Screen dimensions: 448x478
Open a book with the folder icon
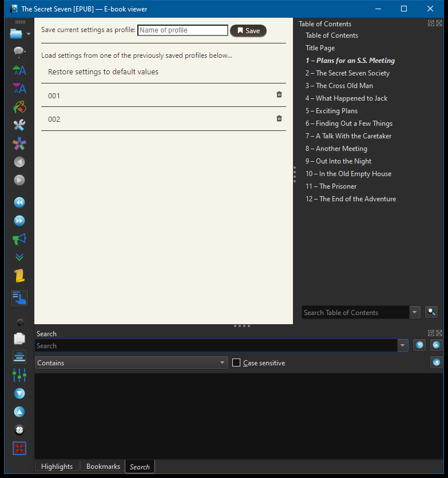(16, 34)
